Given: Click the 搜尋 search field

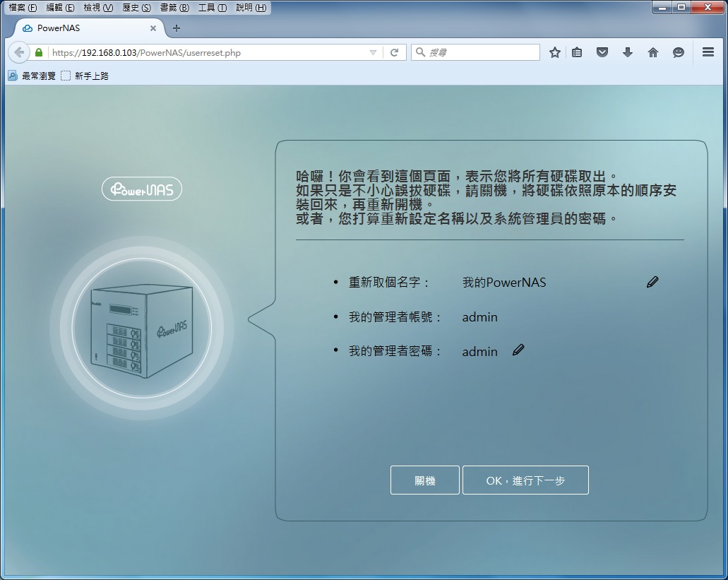Looking at the screenshot, I should (475, 52).
